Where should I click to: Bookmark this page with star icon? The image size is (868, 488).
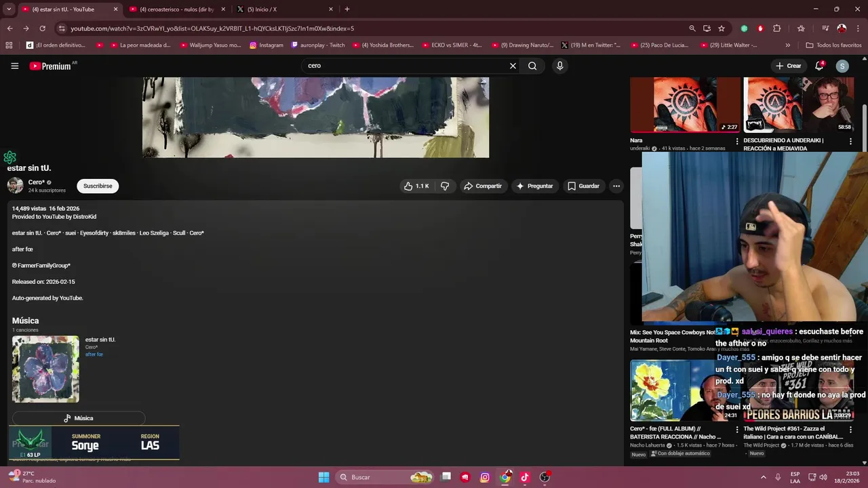(722, 28)
